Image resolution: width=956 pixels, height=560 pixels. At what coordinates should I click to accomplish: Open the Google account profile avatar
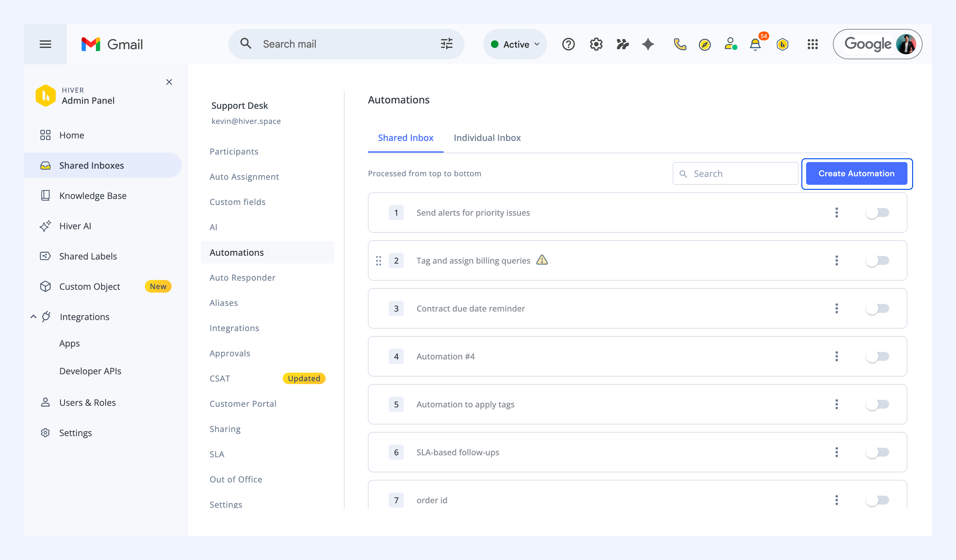(906, 44)
